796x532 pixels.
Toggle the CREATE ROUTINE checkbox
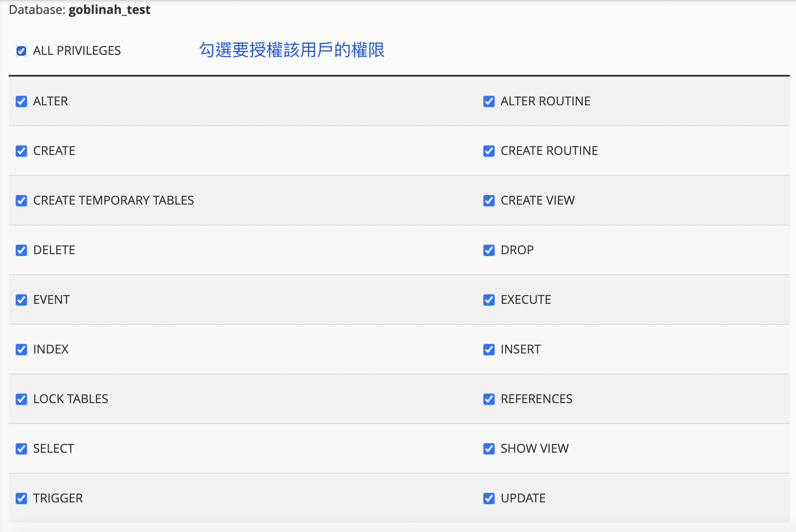[488, 151]
